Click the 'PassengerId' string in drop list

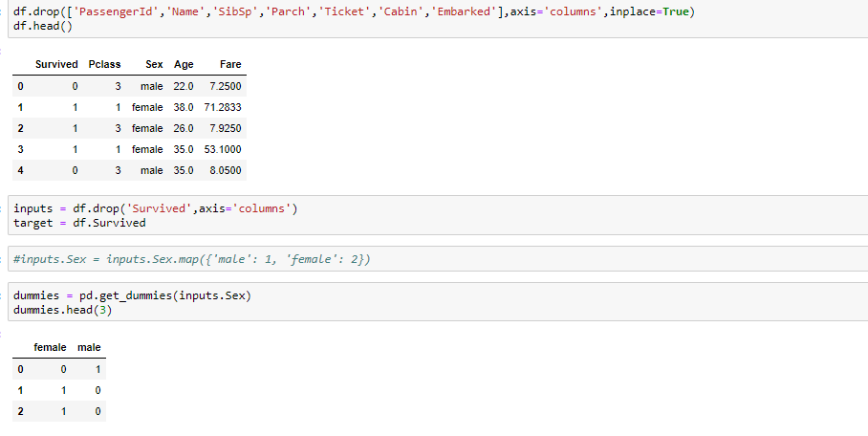116,11
